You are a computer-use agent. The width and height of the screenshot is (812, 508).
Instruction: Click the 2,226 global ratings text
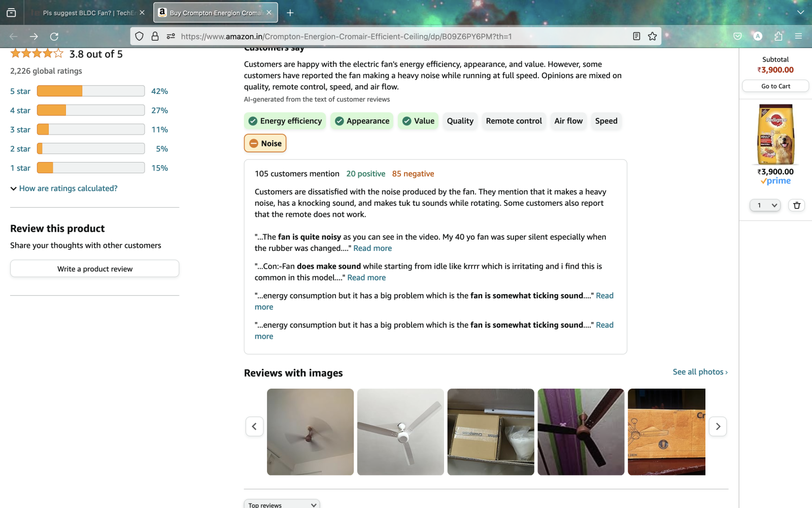pos(46,71)
